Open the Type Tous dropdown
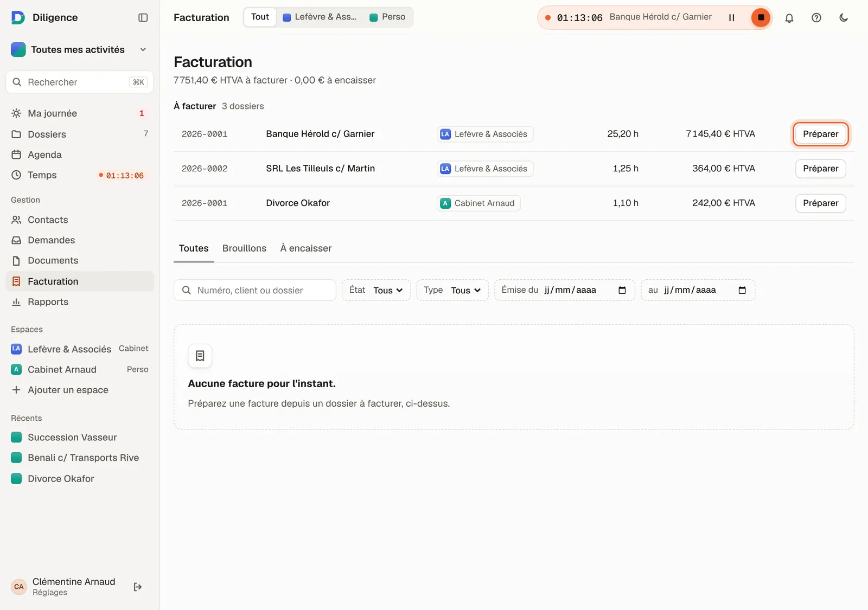868x610 pixels. click(452, 290)
